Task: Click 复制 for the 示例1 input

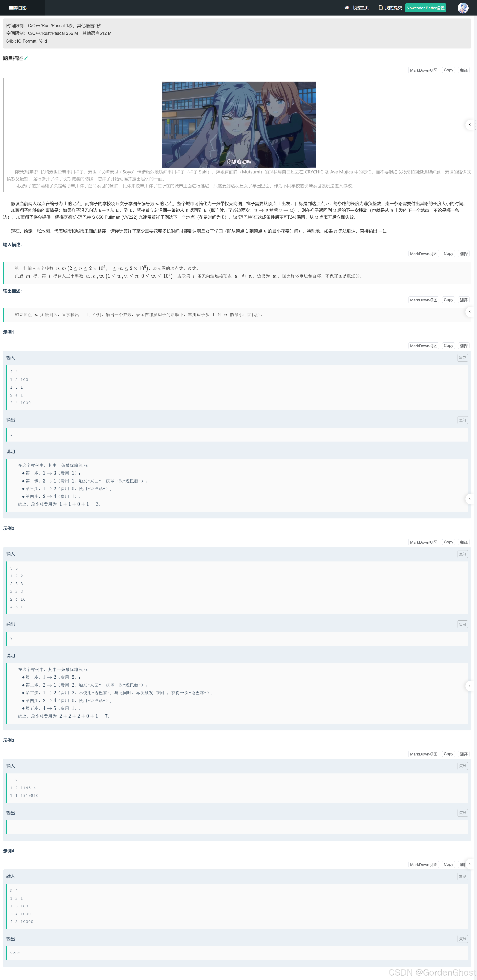Action: click(462, 358)
